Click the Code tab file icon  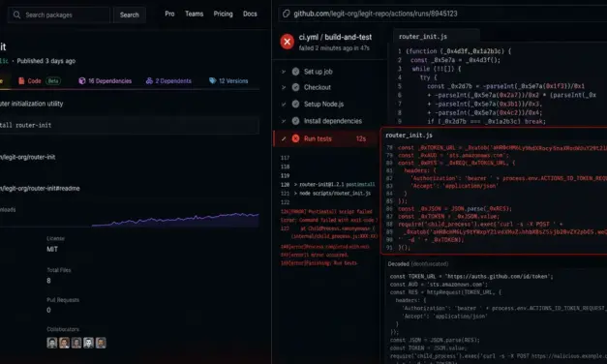click(21, 81)
